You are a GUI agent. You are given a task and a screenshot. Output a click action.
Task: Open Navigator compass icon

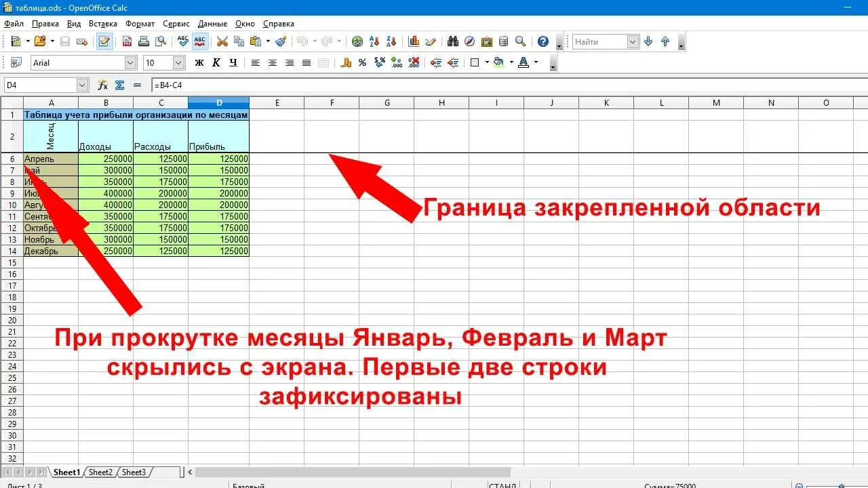point(470,41)
